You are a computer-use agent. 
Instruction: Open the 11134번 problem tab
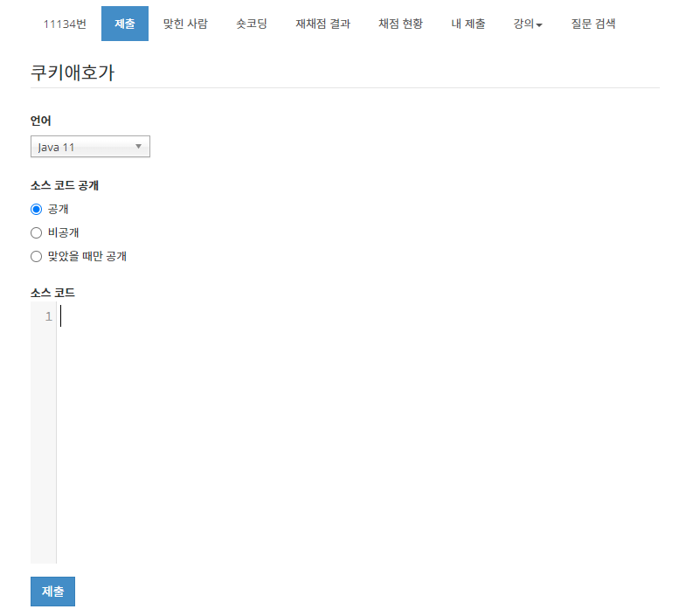[x=65, y=24]
